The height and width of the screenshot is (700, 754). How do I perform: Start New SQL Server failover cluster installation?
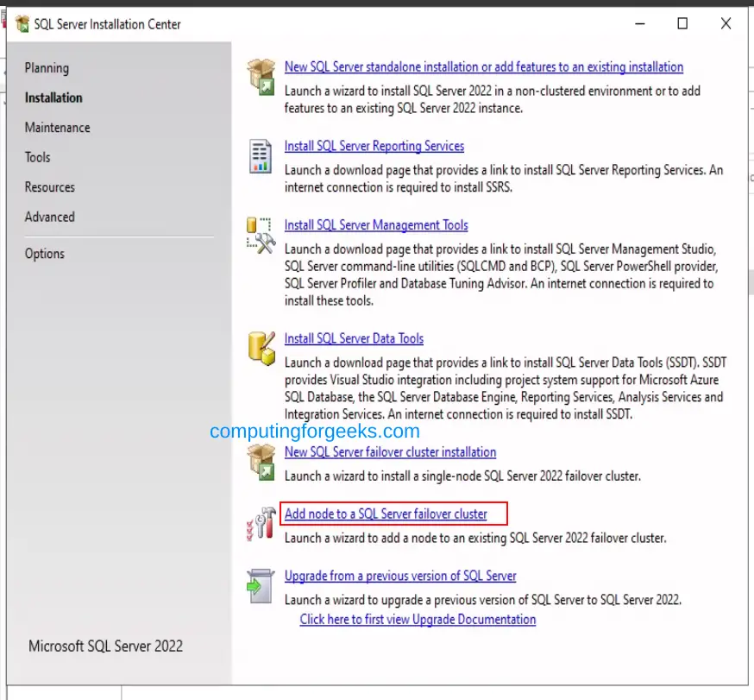pyautogui.click(x=390, y=451)
